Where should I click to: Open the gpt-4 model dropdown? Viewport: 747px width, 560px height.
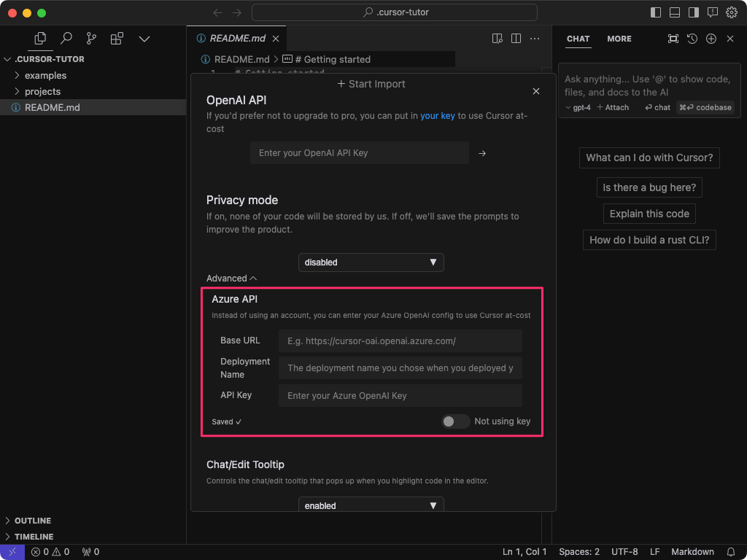(x=578, y=108)
